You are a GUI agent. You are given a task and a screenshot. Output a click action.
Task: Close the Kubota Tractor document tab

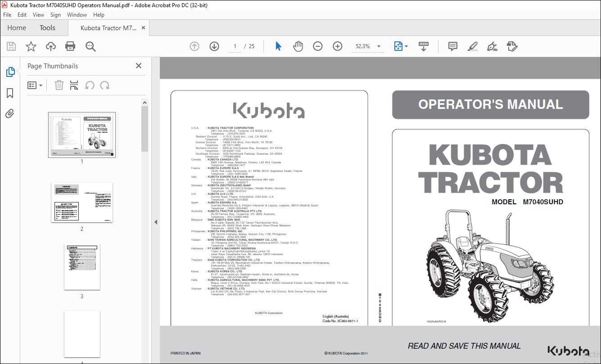click(x=143, y=28)
